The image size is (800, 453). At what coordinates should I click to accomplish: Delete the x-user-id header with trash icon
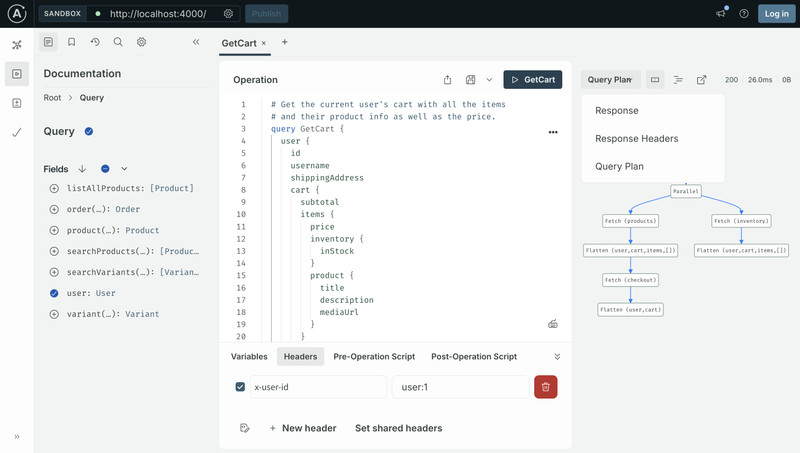pos(545,387)
